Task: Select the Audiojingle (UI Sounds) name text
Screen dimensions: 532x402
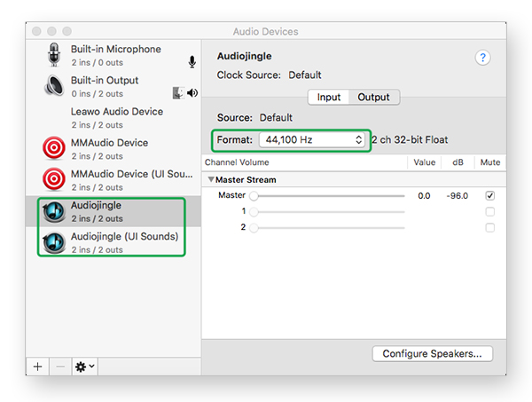Action: pyautogui.click(x=124, y=237)
